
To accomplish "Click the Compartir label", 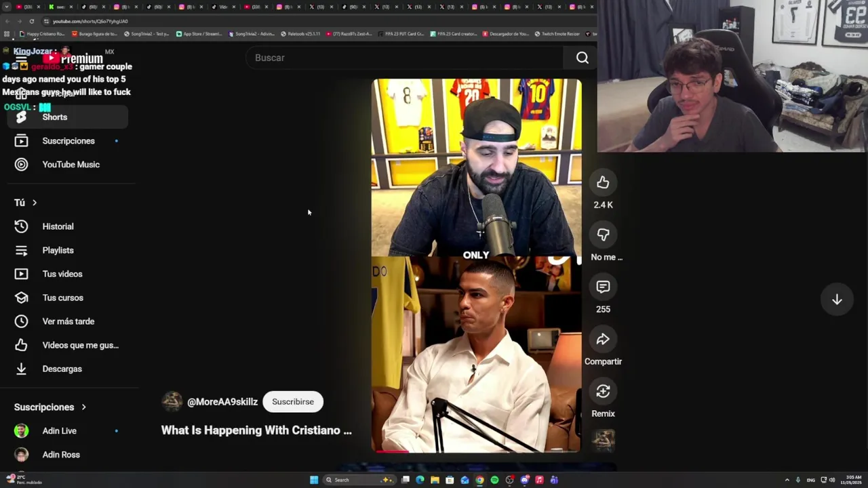I will coord(603,361).
